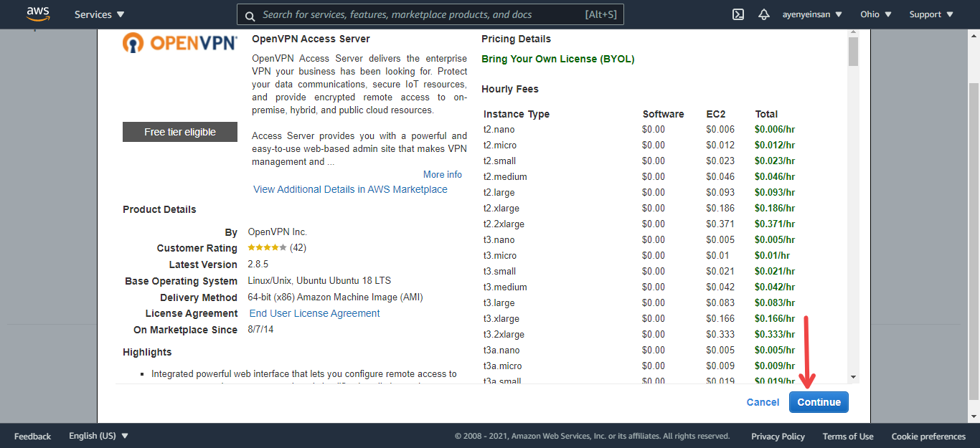The width and height of the screenshot is (980, 448).
Task: Select the t2.medium instance type text
Action: click(x=505, y=177)
